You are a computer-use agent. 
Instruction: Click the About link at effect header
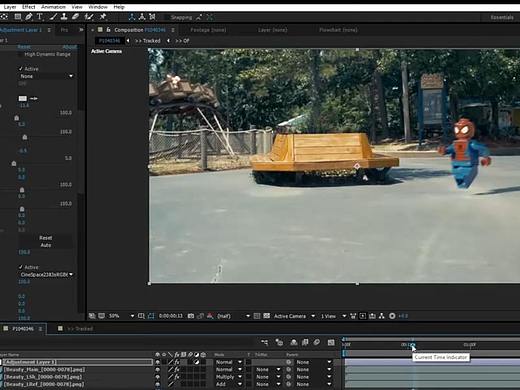(70, 47)
